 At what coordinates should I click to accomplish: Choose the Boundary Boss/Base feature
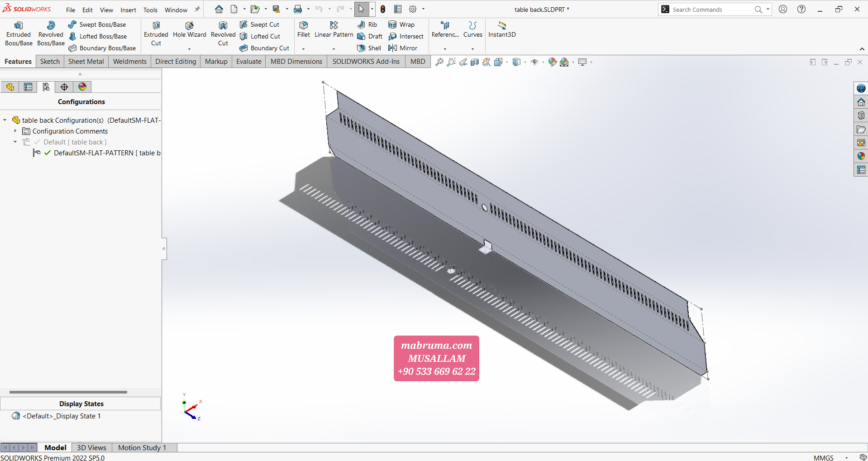102,48
